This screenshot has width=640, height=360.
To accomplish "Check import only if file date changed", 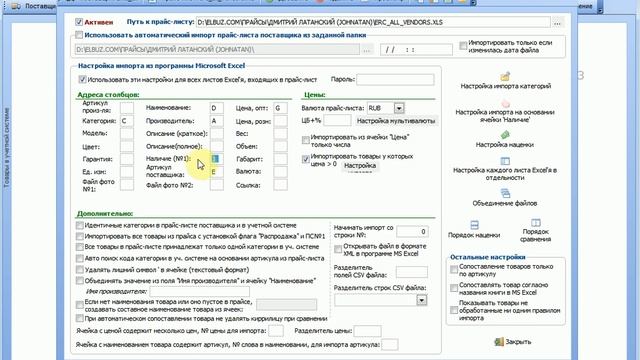I will 463,46.
